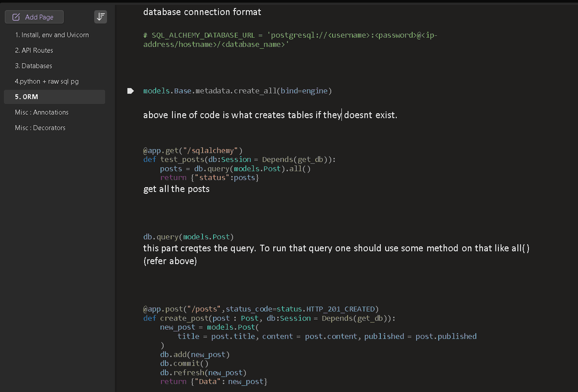Click the models.Base.metadata.create_all(bind=engine) line
The image size is (578, 392).
coord(237,91)
